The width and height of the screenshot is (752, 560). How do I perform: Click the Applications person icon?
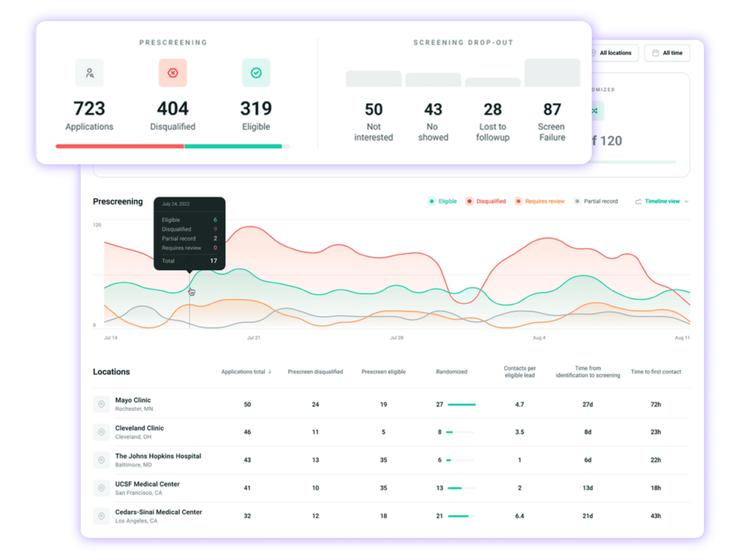(x=90, y=73)
